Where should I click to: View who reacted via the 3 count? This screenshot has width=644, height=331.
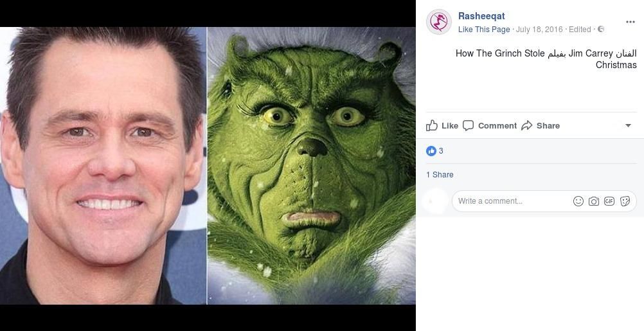[441, 151]
